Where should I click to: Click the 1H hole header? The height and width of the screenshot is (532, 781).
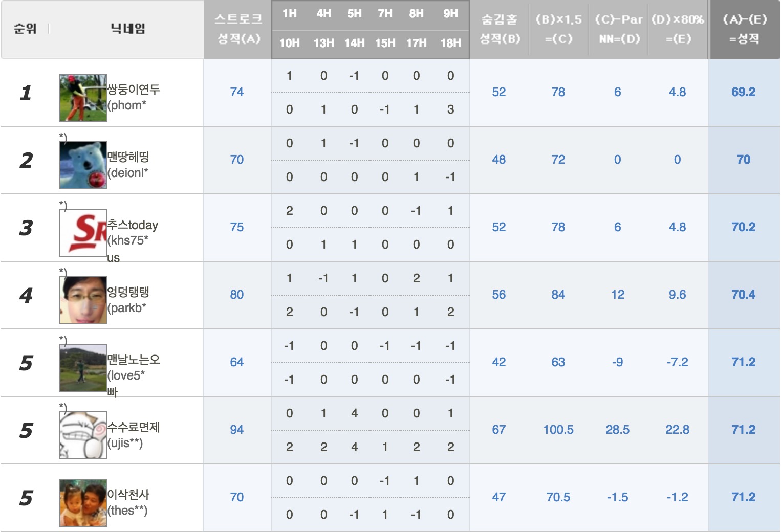(x=290, y=14)
